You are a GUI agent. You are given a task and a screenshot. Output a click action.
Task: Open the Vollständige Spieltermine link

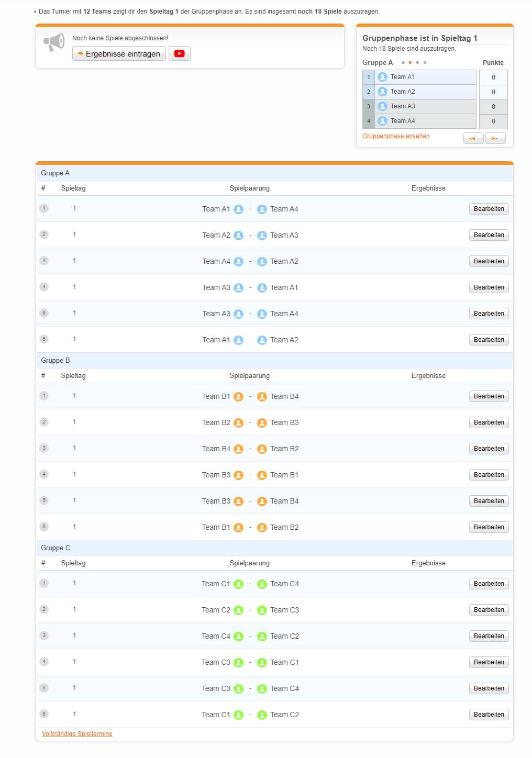click(77, 734)
